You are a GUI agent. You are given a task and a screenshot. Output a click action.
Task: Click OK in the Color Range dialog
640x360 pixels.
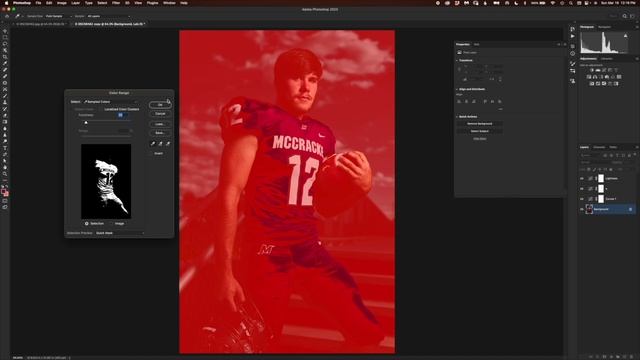click(160, 105)
